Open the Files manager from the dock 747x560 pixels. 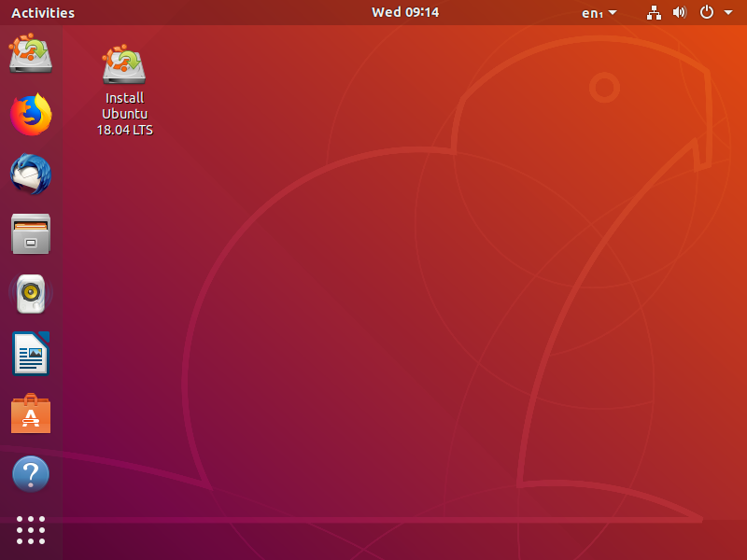[31, 234]
